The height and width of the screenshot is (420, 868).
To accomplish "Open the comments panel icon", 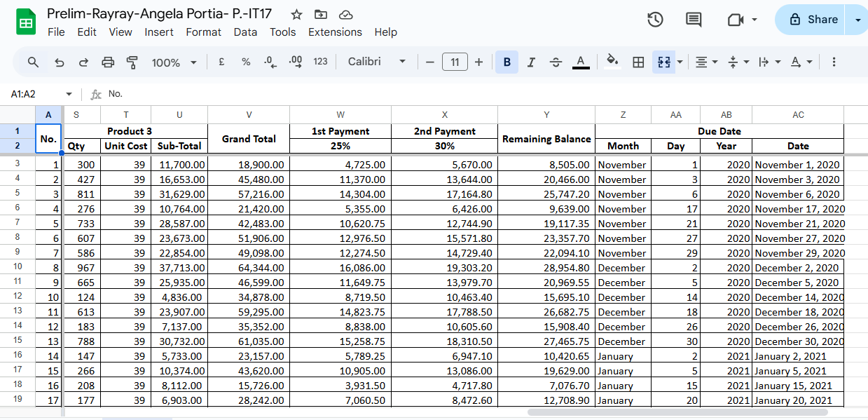I will 694,20.
